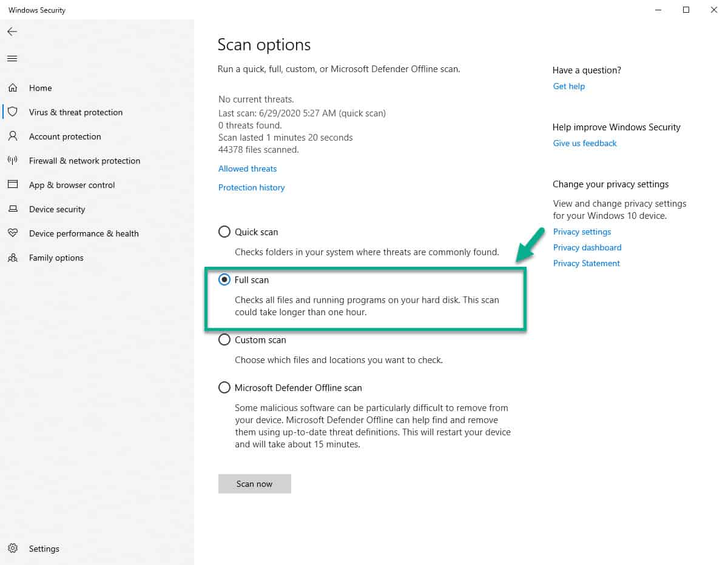Open the Privacy dashboard link
This screenshot has width=728, height=565.
(587, 247)
